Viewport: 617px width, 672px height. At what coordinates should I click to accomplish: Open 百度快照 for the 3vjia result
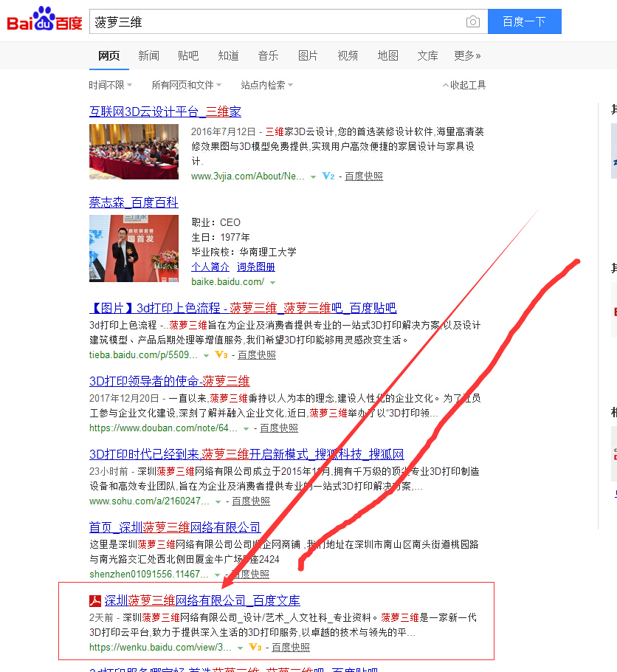point(364,176)
